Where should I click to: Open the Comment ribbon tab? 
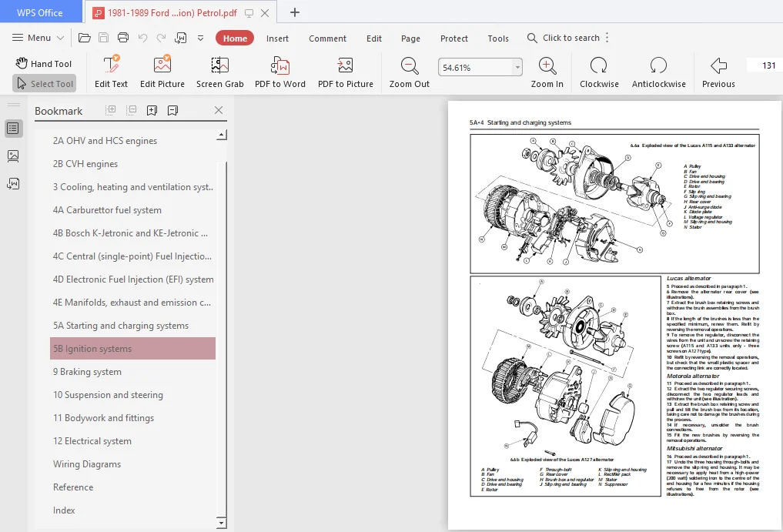coord(327,38)
